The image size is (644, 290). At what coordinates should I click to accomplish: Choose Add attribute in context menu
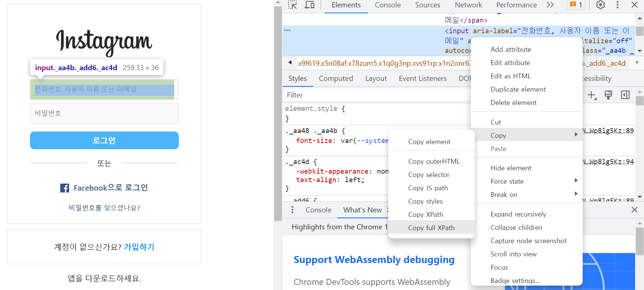tap(527, 50)
